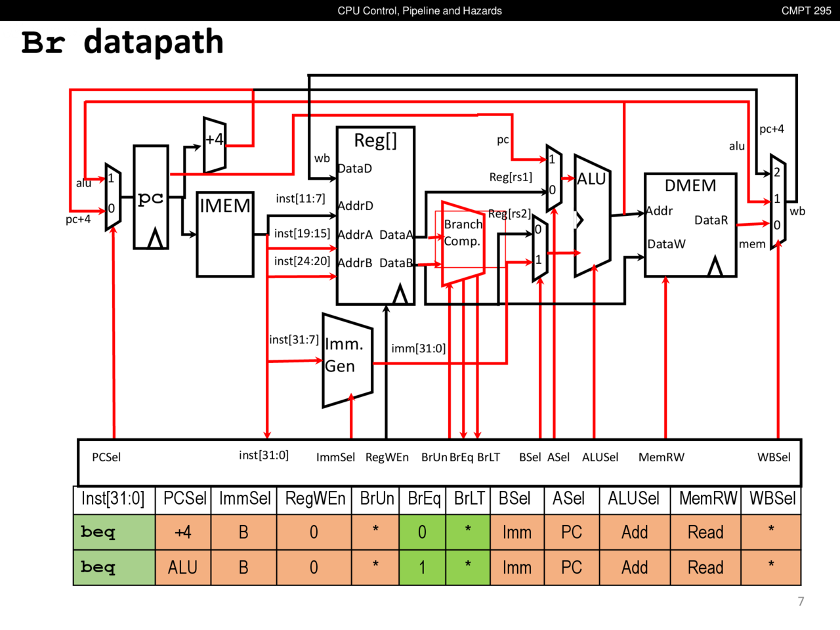Select the ALU shape in the datapath

coord(592,217)
